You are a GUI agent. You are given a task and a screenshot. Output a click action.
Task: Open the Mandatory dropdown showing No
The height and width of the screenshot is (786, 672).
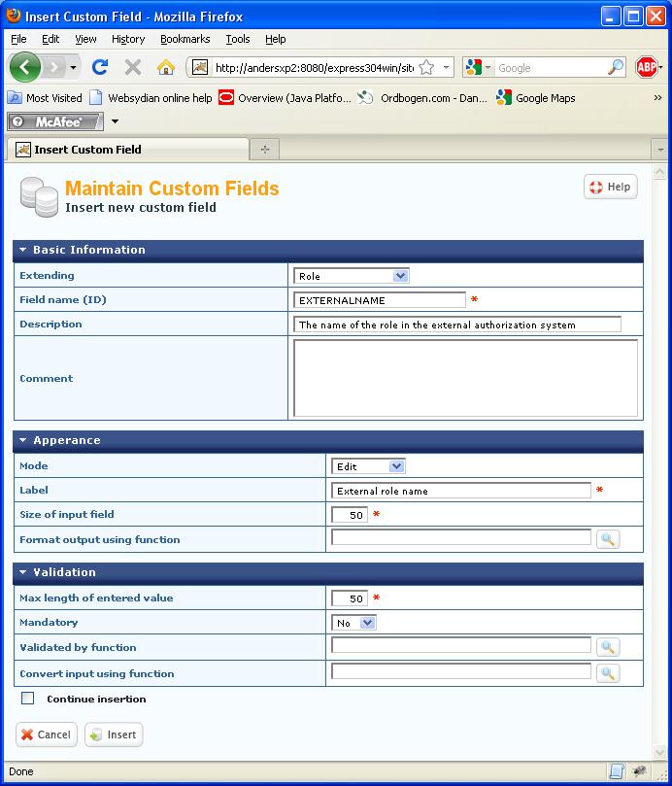click(353, 623)
